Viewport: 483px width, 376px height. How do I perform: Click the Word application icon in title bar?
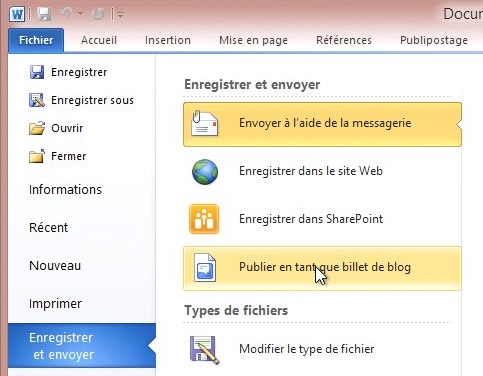(17, 14)
